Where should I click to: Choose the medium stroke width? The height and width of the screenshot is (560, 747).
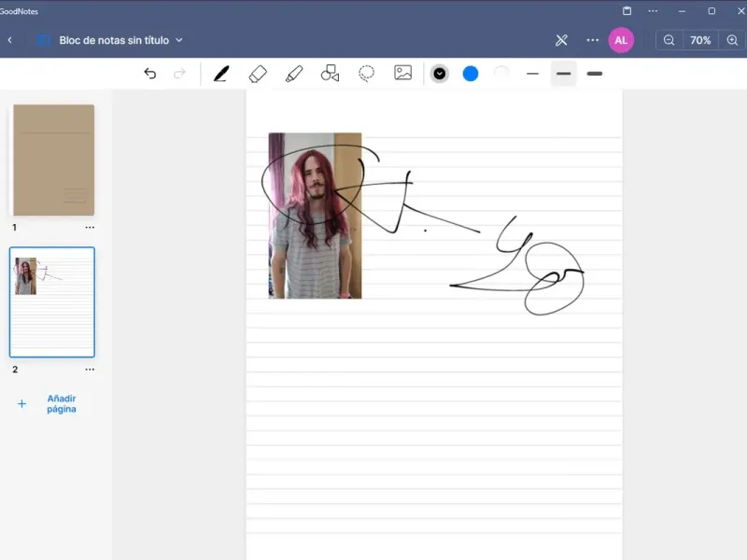563,74
